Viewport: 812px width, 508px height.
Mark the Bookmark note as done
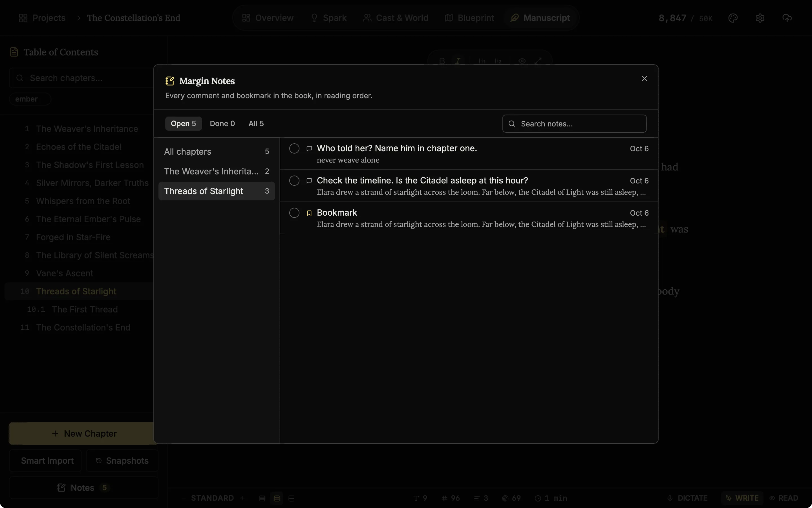click(294, 213)
